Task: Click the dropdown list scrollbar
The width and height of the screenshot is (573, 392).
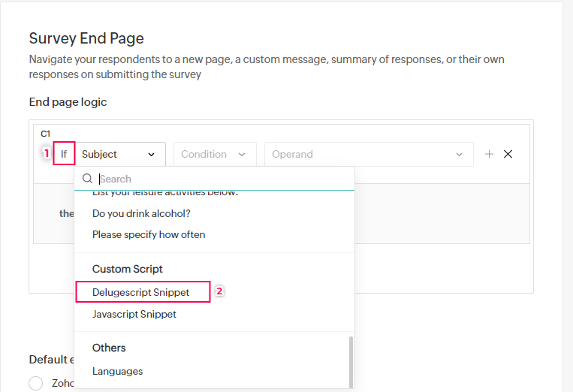Action: coord(350,360)
